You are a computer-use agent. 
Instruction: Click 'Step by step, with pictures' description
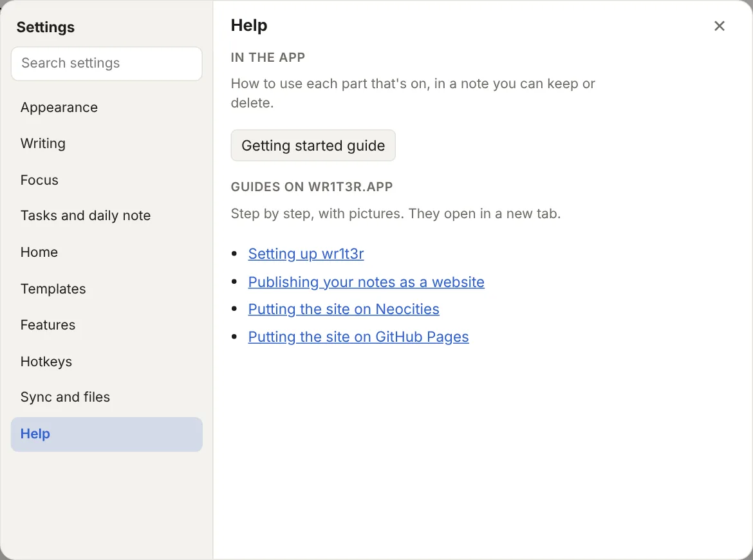coord(396,214)
